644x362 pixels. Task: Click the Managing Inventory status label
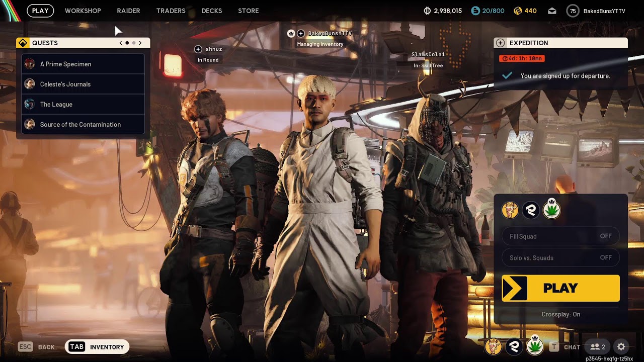[320, 44]
